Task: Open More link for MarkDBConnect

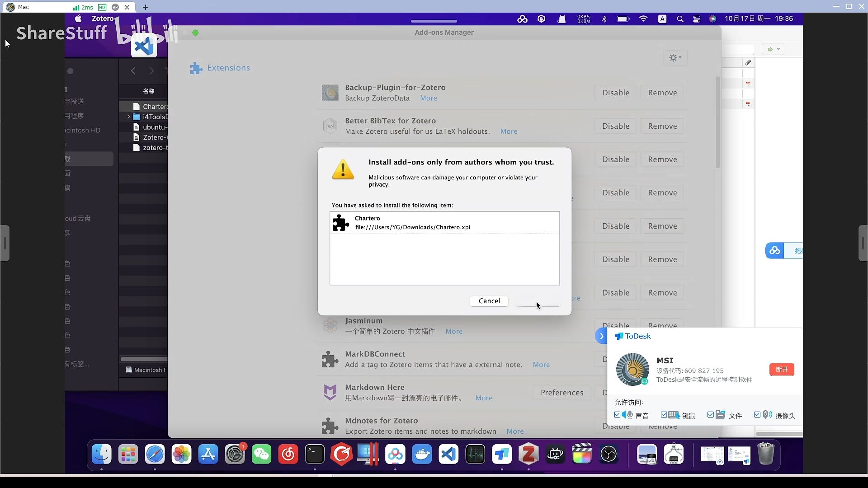Action: pyautogui.click(x=541, y=365)
